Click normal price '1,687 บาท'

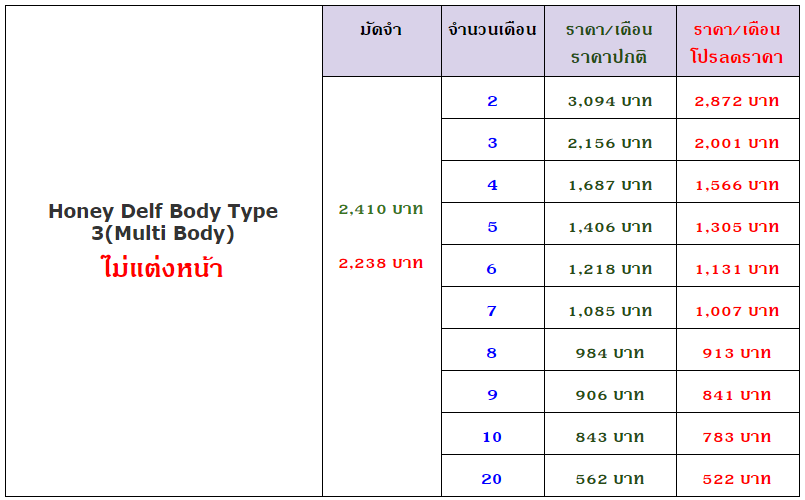(x=610, y=185)
